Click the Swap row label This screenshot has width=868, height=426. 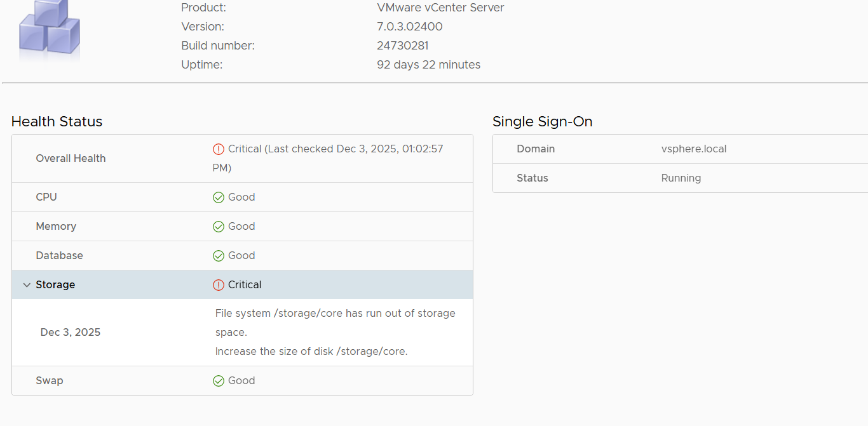click(x=50, y=381)
